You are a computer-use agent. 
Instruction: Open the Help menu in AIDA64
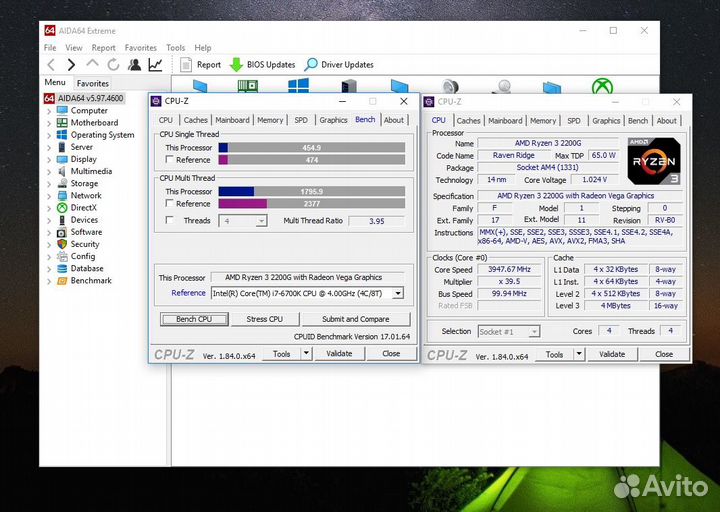[x=202, y=48]
